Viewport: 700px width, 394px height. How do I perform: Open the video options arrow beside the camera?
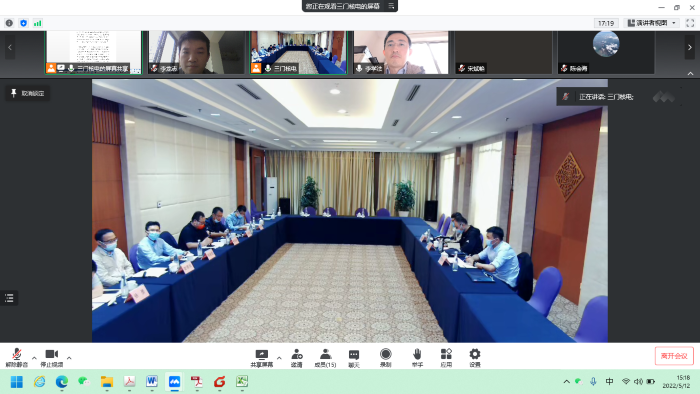tap(69, 358)
